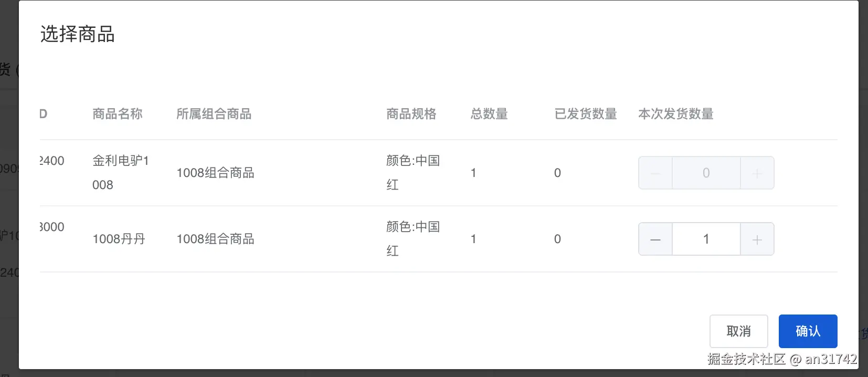Click the 商品规格 column header
Viewport: 868px width, 377px height.
pyautogui.click(x=411, y=114)
